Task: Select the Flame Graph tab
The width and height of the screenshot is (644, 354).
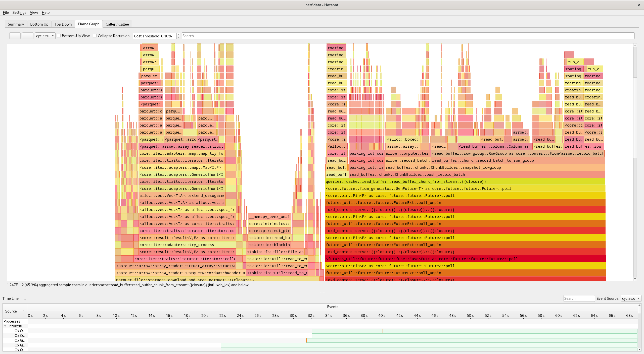Action: click(x=89, y=24)
